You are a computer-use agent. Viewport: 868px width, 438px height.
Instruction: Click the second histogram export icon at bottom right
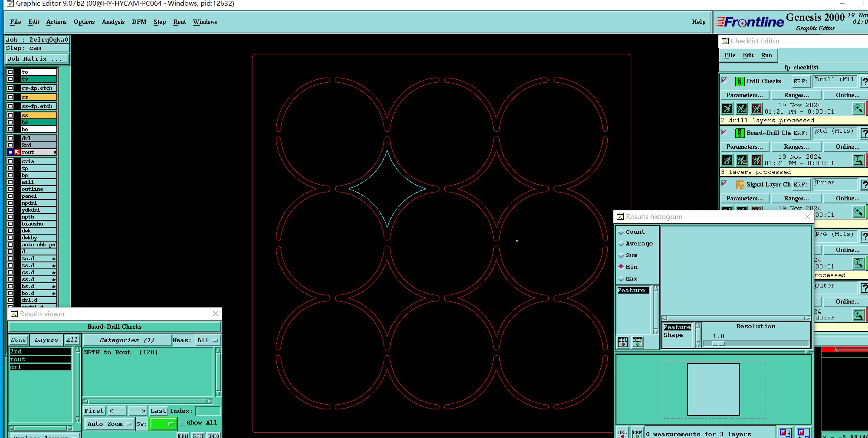pyautogui.click(x=802, y=433)
